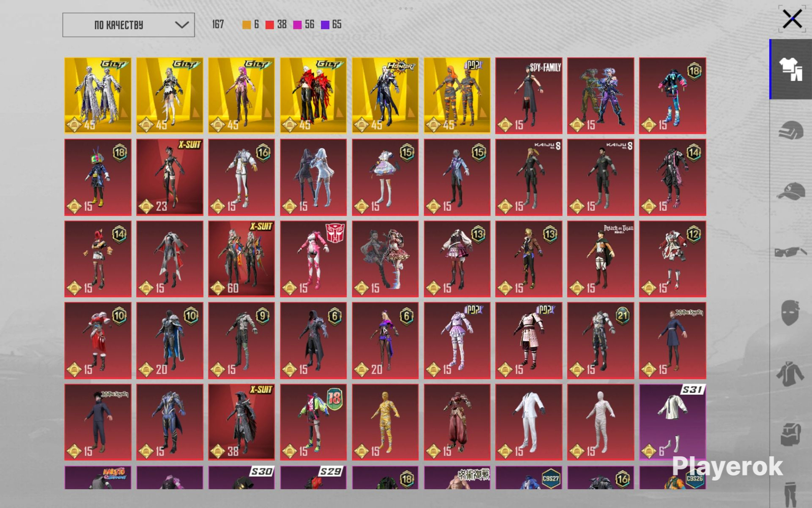Open the cap headwear category in sidebar
This screenshot has height=508, width=812.
[x=791, y=192]
